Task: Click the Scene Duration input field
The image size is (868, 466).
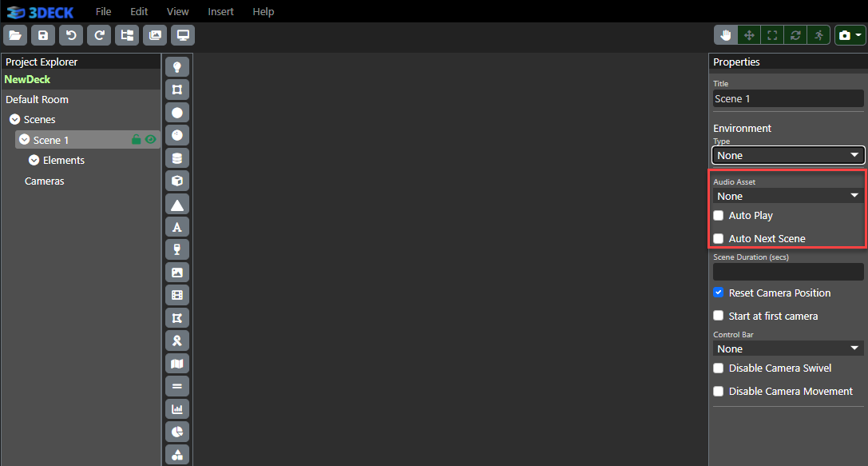Action: 787,272
